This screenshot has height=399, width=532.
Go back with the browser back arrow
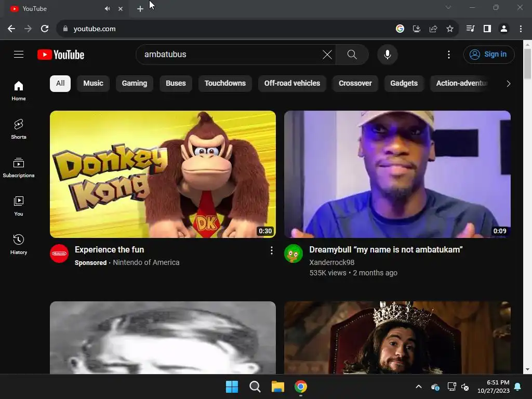click(x=11, y=29)
